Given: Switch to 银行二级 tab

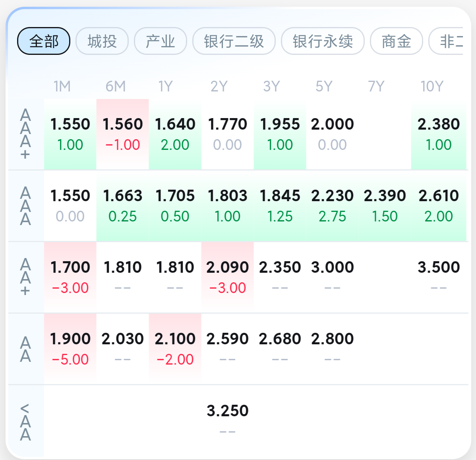Looking at the screenshot, I should [x=234, y=41].
